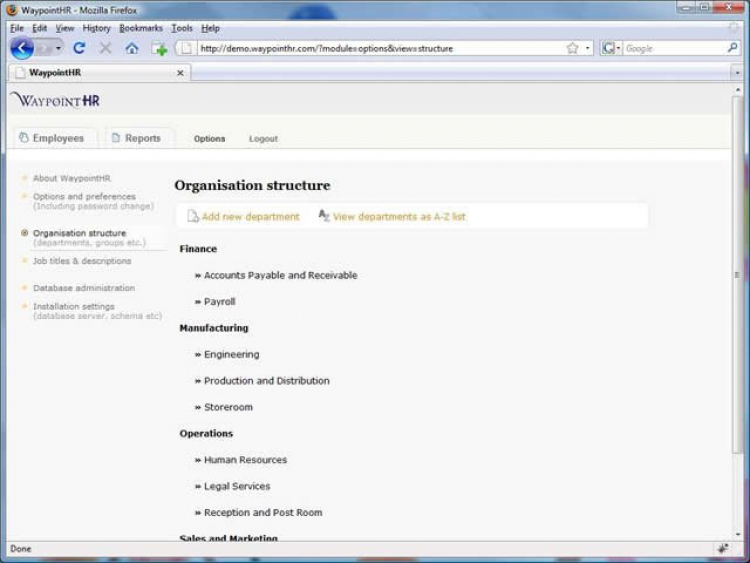
Task: Open the File menu
Action: [17, 28]
